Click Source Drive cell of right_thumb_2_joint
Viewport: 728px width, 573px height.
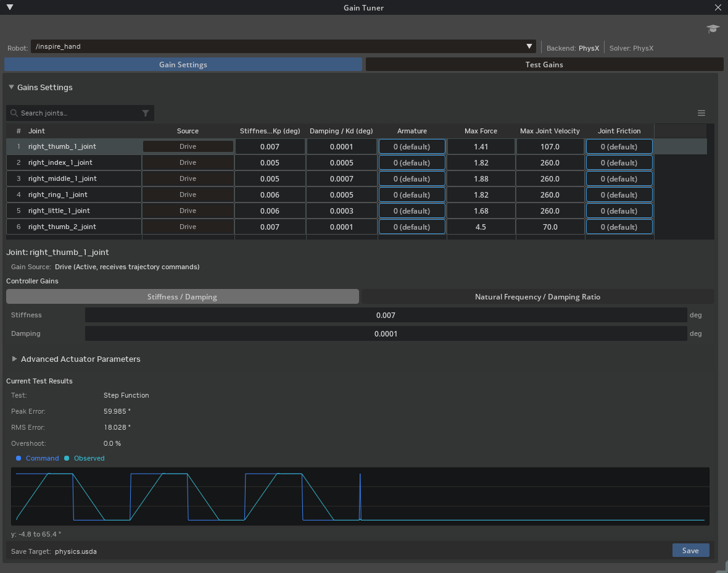click(x=188, y=227)
